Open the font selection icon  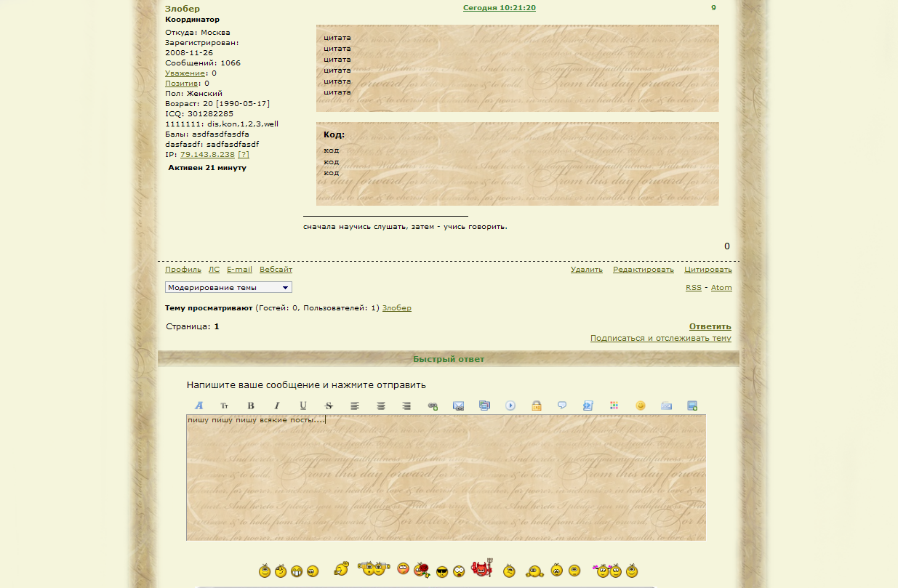pyautogui.click(x=199, y=406)
